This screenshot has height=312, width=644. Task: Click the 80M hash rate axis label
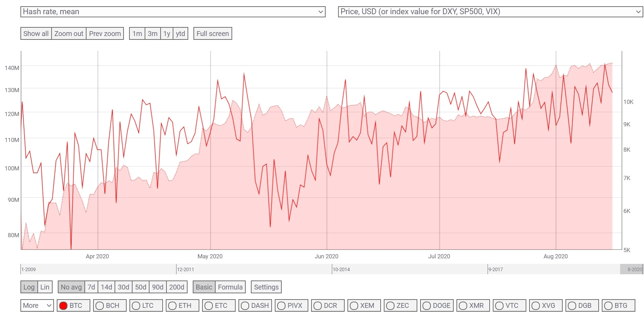point(13,235)
